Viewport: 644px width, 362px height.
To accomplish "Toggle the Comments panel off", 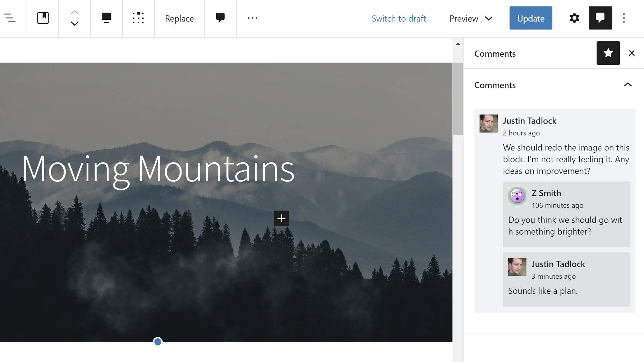I will [600, 17].
